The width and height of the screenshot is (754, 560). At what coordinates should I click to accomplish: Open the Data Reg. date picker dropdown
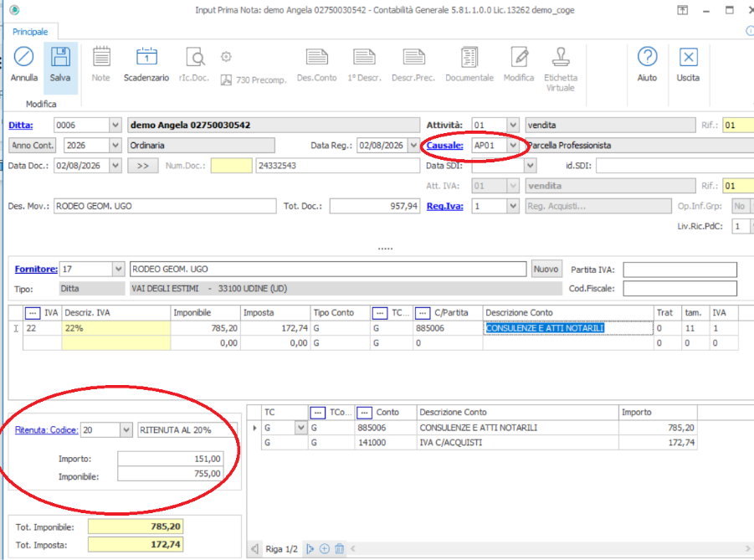pyautogui.click(x=413, y=146)
